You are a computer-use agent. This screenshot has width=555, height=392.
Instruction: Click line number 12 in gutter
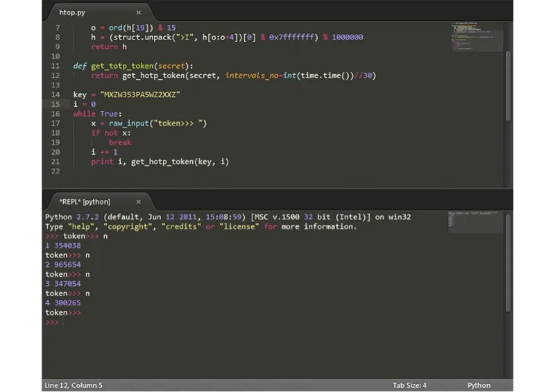55,76
